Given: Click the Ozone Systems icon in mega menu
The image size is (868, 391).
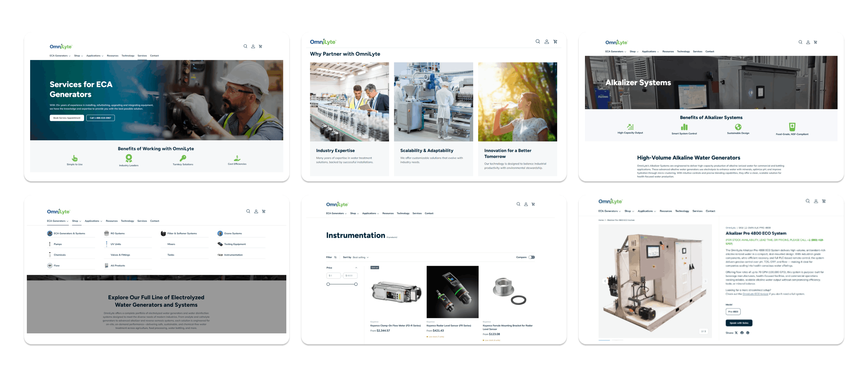Looking at the screenshot, I should tap(220, 234).
